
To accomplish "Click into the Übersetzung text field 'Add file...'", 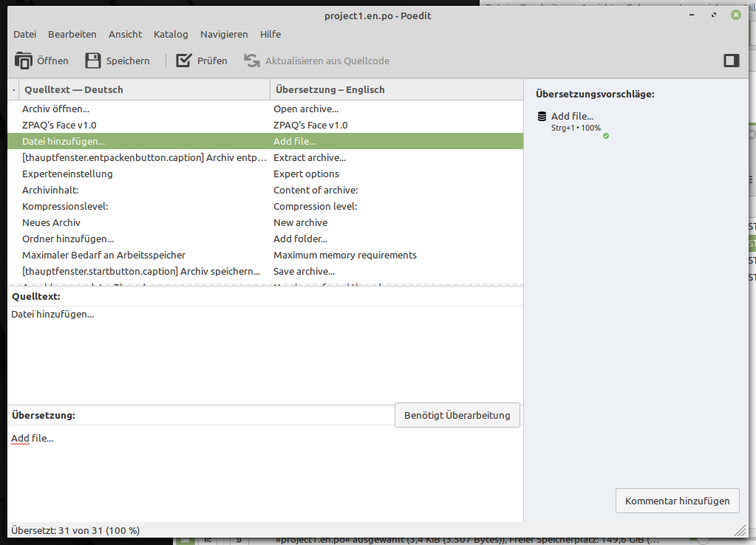I will pos(265,473).
